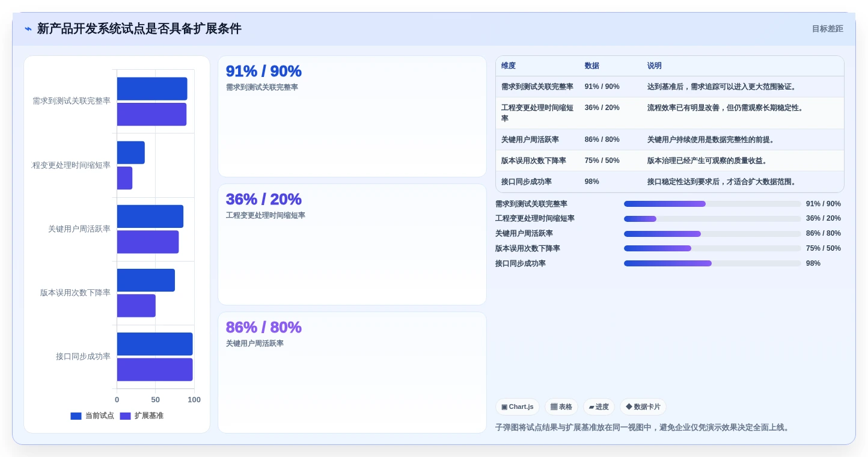Click the lightning icon beside the title

tap(28, 29)
